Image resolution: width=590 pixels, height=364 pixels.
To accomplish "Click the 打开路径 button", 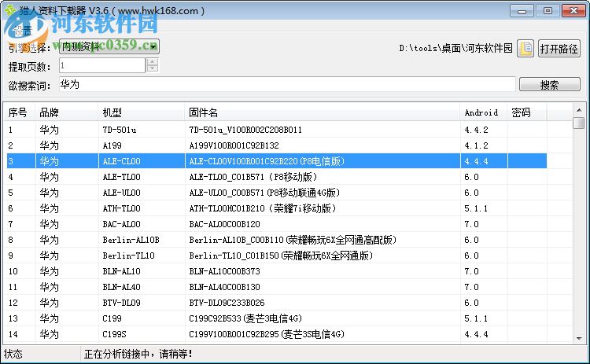I will [559, 49].
